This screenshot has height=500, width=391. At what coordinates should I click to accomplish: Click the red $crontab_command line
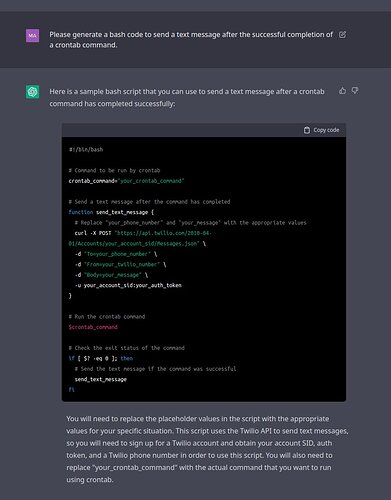click(93, 327)
